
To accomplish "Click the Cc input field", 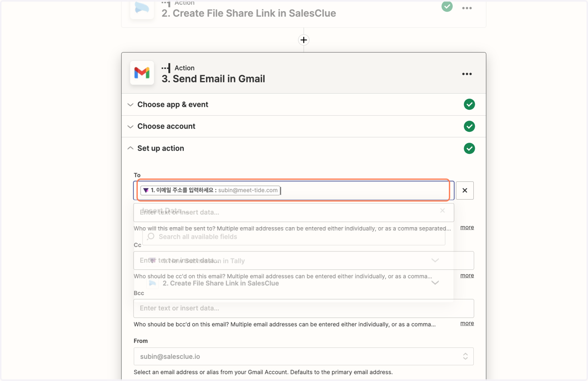I will click(304, 260).
